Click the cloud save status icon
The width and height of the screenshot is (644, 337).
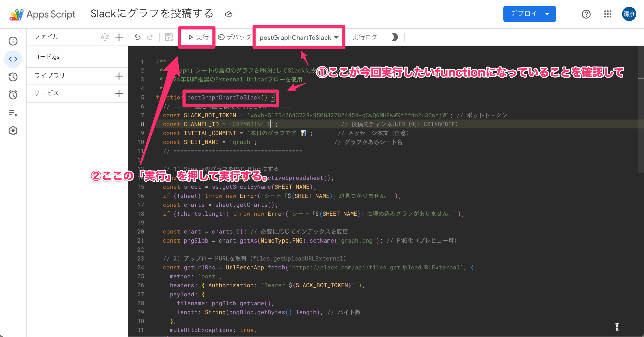[x=229, y=14]
